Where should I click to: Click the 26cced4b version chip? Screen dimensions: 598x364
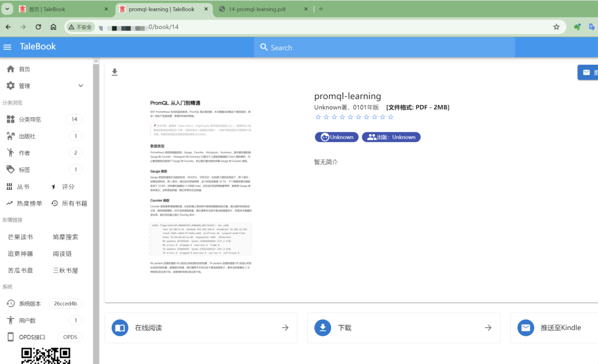(65, 303)
